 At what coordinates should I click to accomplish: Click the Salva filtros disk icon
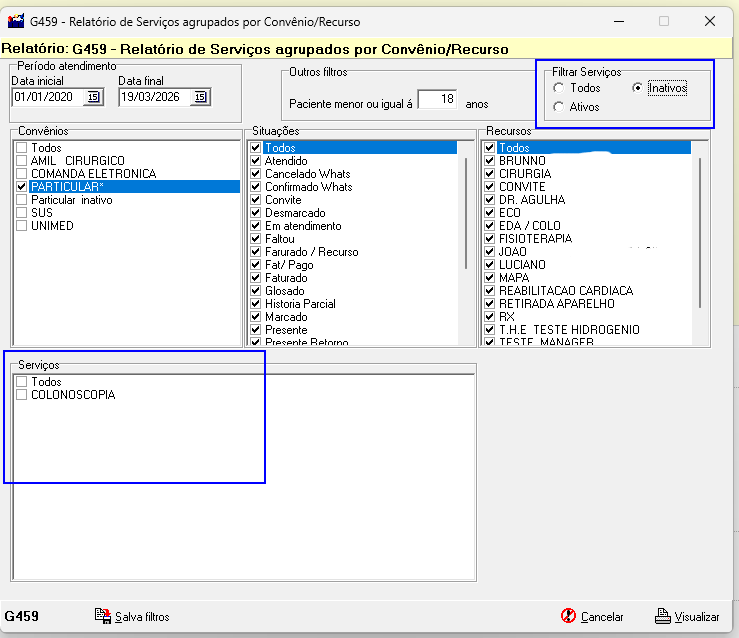click(102, 616)
